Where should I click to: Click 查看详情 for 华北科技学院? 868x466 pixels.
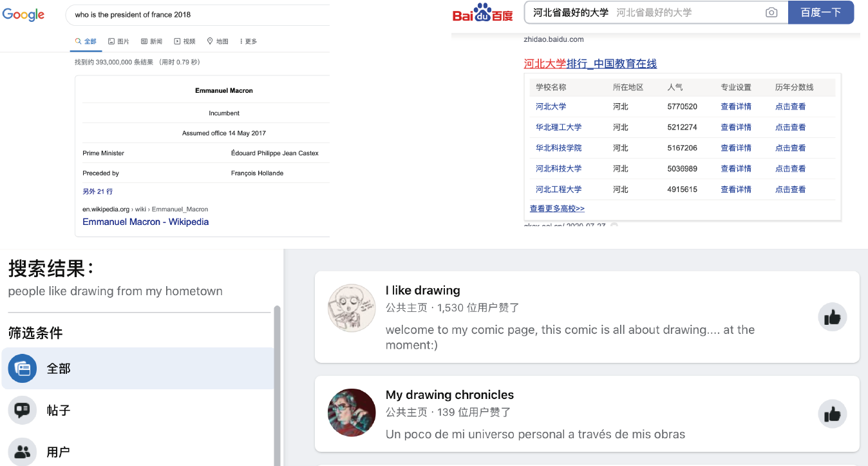pyautogui.click(x=736, y=148)
